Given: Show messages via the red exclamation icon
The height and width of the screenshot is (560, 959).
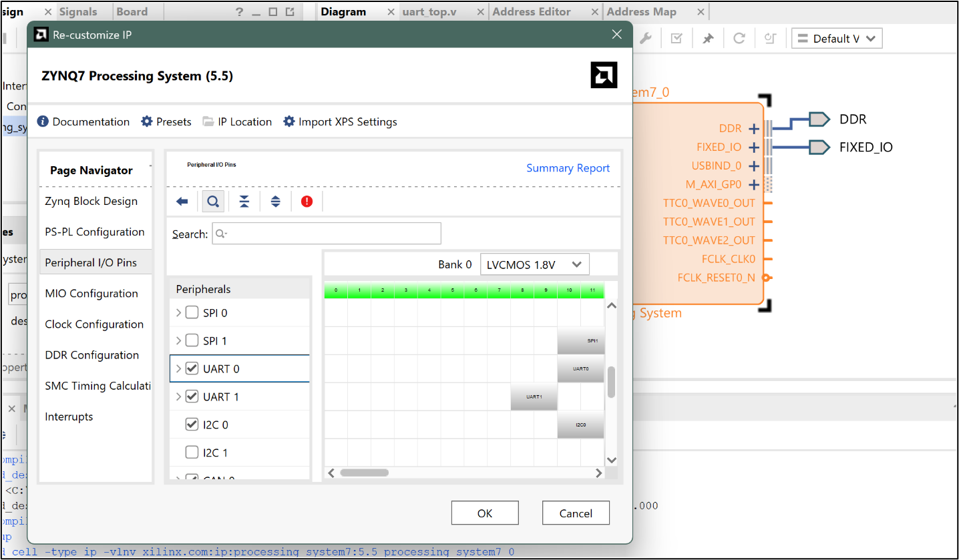Looking at the screenshot, I should click(x=307, y=201).
